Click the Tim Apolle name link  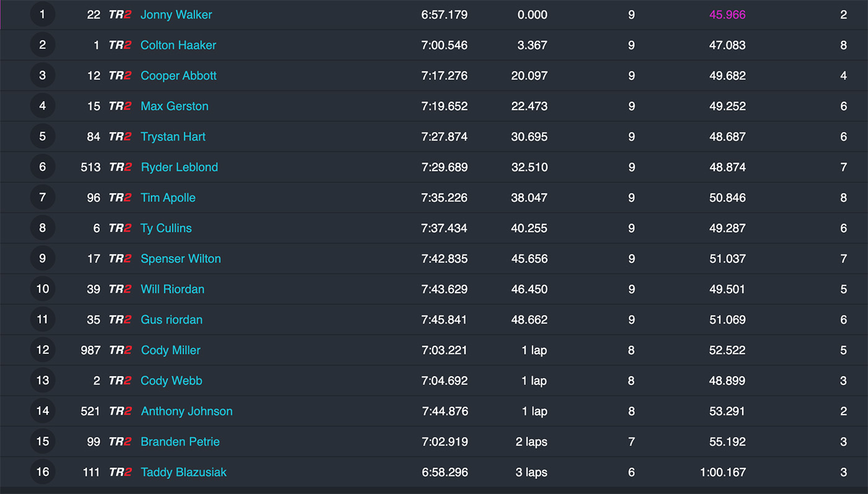pos(168,198)
